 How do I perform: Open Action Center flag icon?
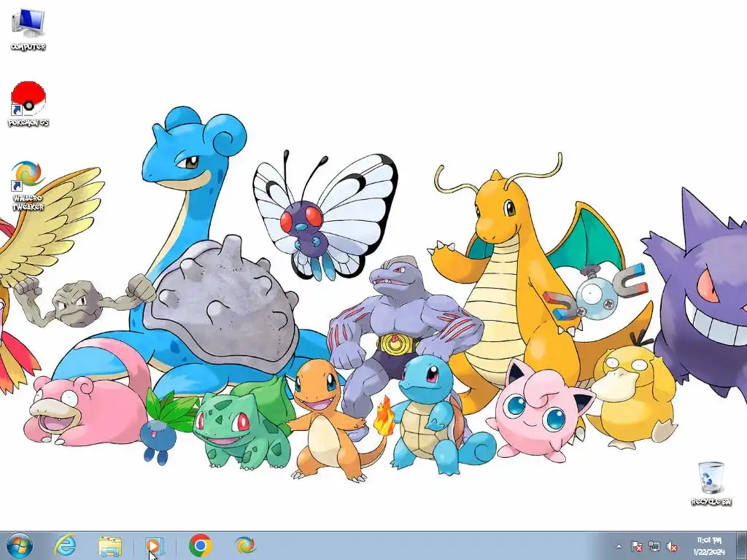[x=636, y=546]
